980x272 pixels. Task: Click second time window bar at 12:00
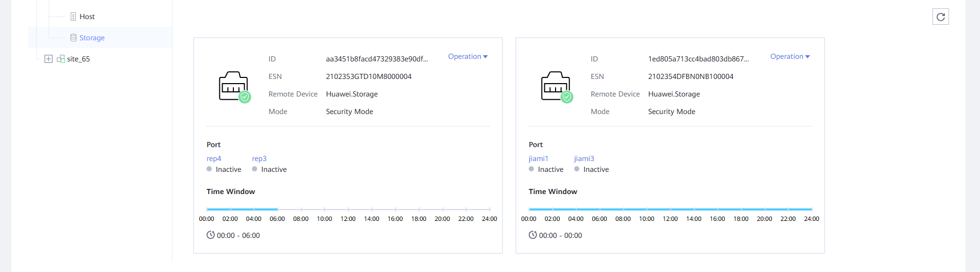point(670,209)
